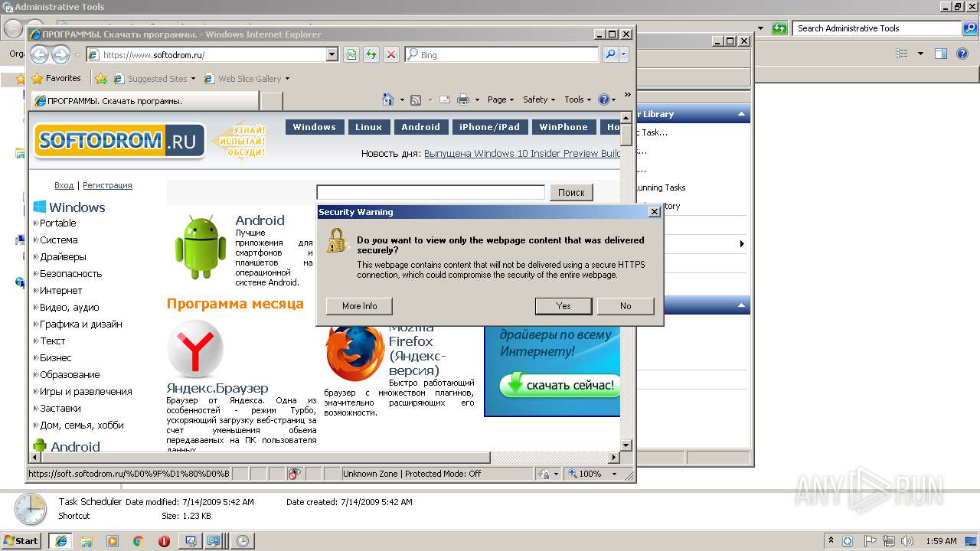Click the Регистрация link
This screenshot has width=980, height=551.
[107, 185]
